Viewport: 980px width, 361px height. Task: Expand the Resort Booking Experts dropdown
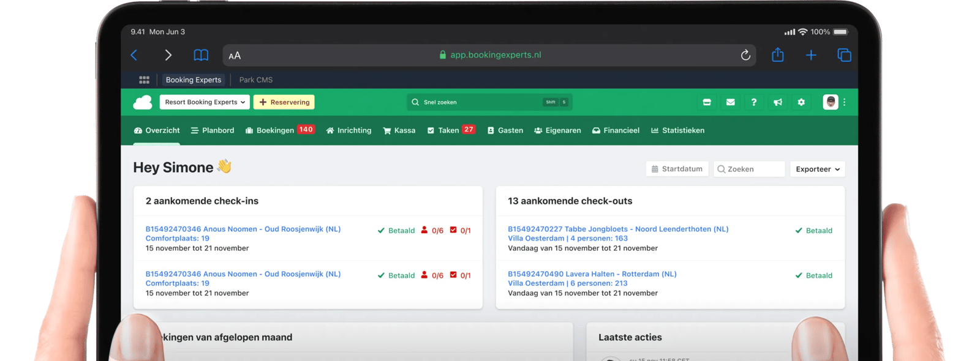point(205,102)
